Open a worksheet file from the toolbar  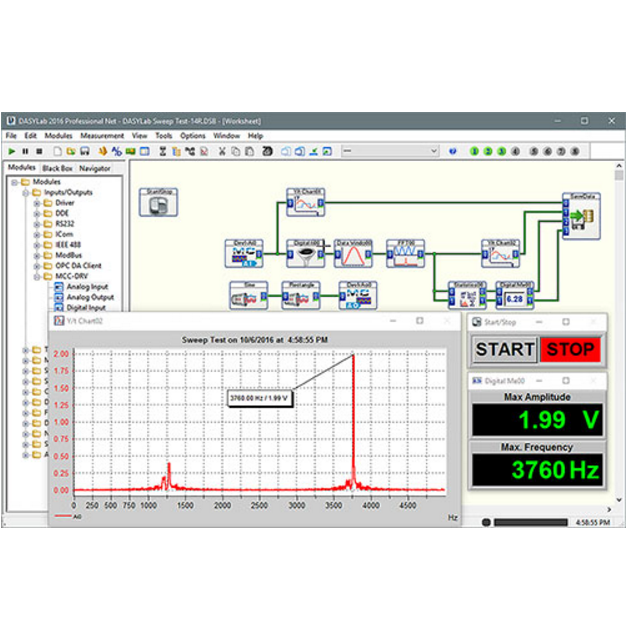coord(71,151)
